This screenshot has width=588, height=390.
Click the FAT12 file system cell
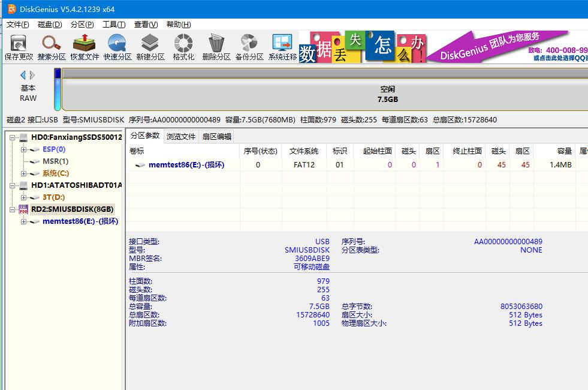304,165
